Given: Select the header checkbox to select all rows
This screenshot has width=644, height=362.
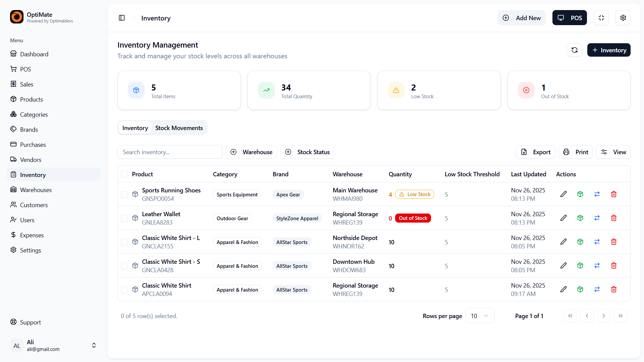Looking at the screenshot, I should point(124,174).
